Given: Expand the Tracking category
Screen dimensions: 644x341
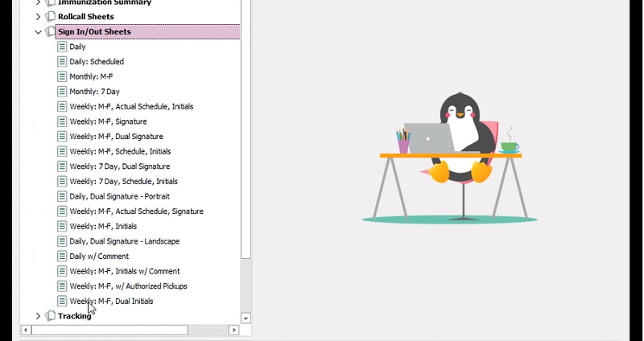Looking at the screenshot, I should click(38, 316).
